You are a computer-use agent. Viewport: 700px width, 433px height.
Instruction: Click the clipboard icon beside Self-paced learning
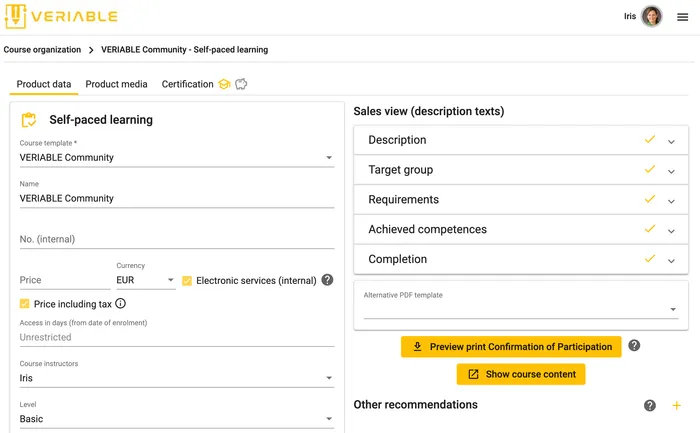[29, 120]
